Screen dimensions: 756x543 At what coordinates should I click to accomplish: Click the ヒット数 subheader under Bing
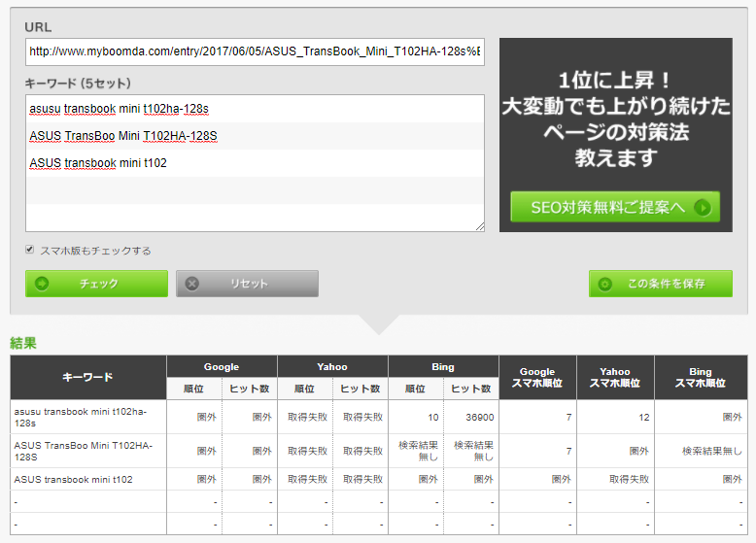(x=471, y=389)
